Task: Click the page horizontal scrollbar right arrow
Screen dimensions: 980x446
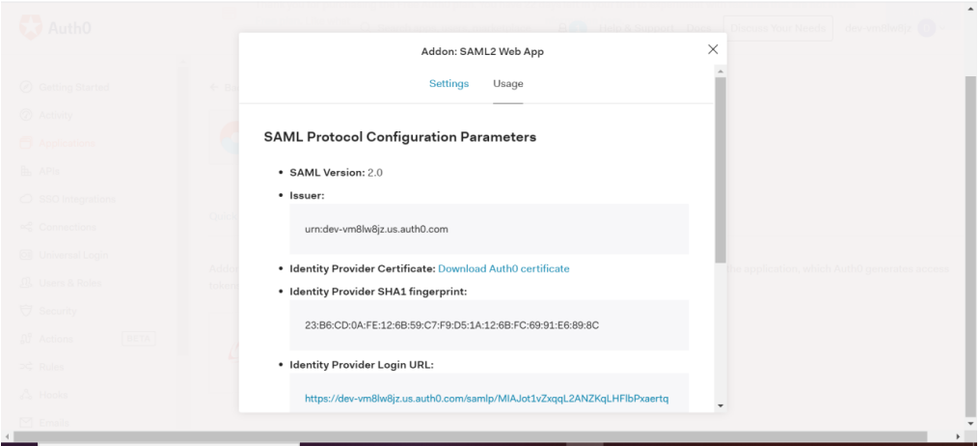Action: coord(959,436)
